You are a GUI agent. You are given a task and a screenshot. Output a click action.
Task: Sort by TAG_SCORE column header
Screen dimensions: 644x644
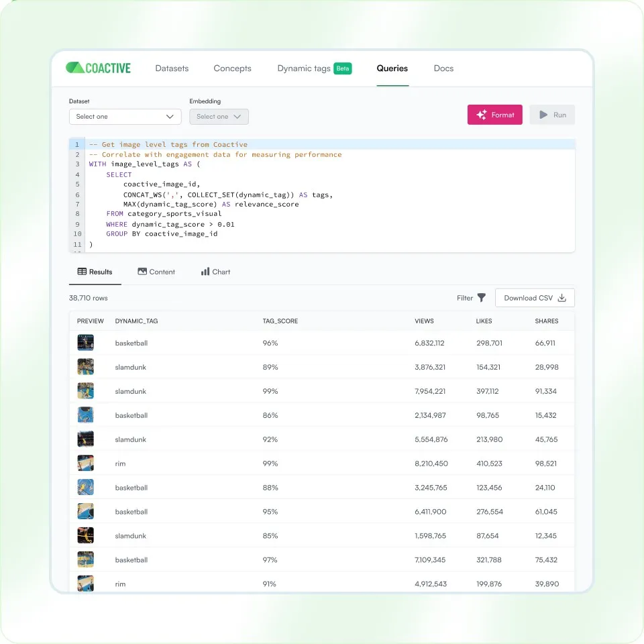click(280, 321)
